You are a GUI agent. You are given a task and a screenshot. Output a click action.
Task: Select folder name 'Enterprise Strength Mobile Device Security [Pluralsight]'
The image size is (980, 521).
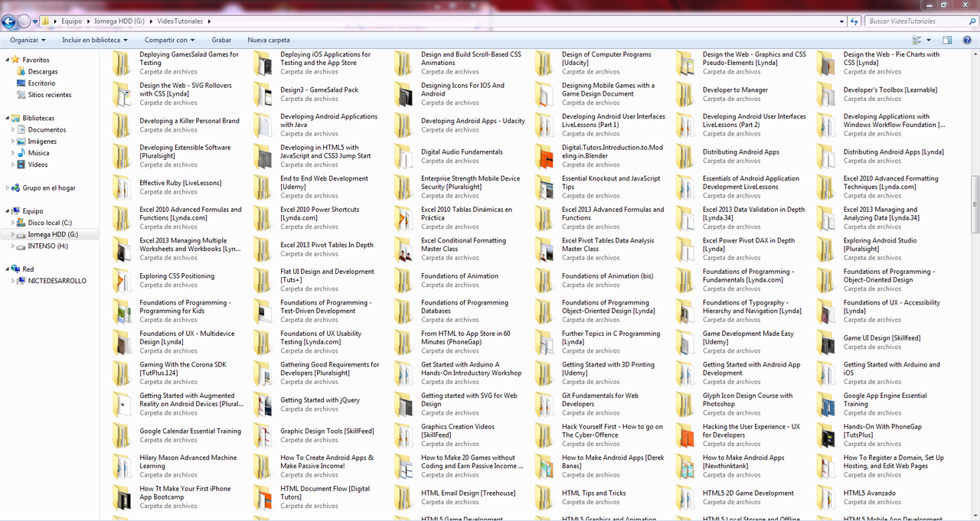471,183
